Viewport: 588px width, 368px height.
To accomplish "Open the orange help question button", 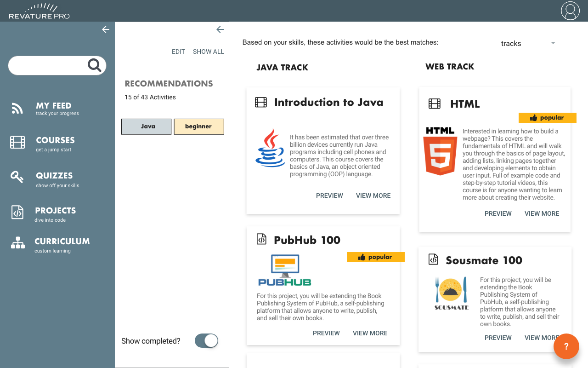I will [566, 346].
